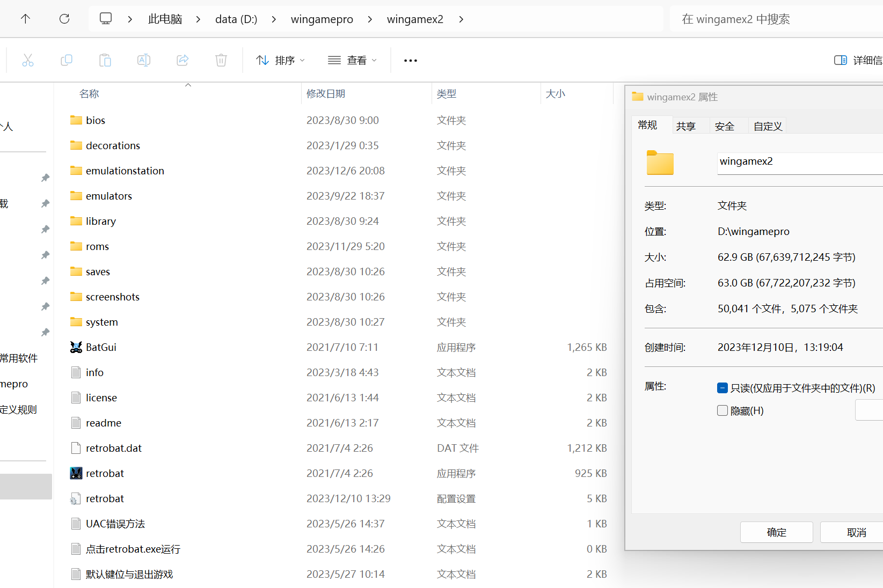Click the Paste icon on the toolbar
The width and height of the screenshot is (883, 588).
click(x=105, y=60)
